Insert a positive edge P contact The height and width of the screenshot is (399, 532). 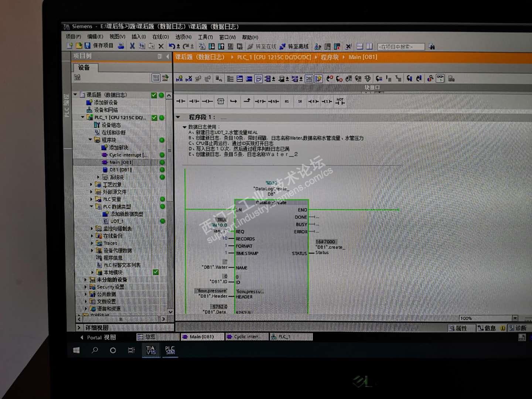[260, 101]
